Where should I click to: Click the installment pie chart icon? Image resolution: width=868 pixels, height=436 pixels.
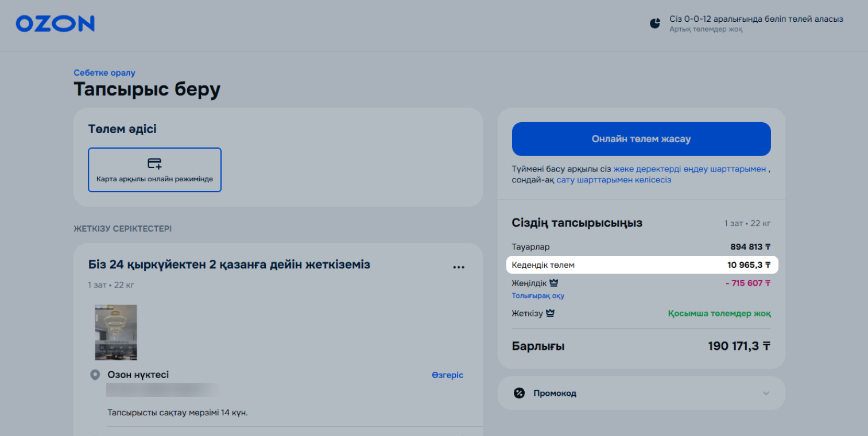coord(655,24)
